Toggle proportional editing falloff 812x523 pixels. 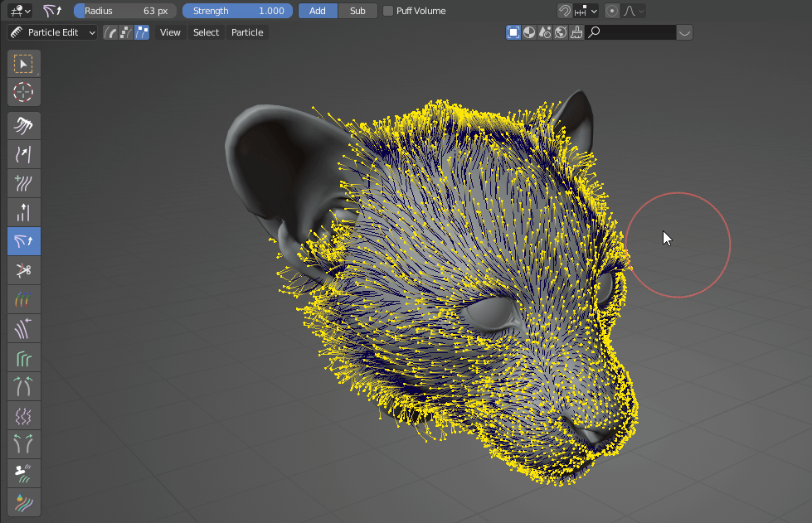point(612,11)
